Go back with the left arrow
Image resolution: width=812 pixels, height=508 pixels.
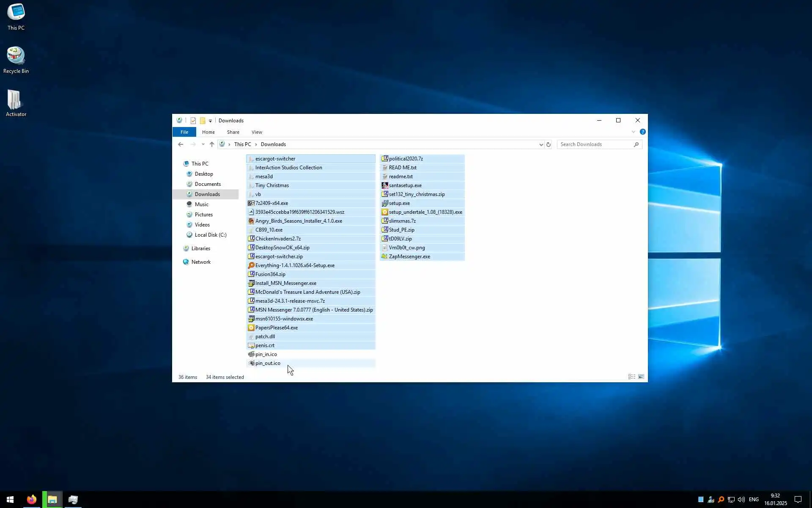[x=181, y=144]
